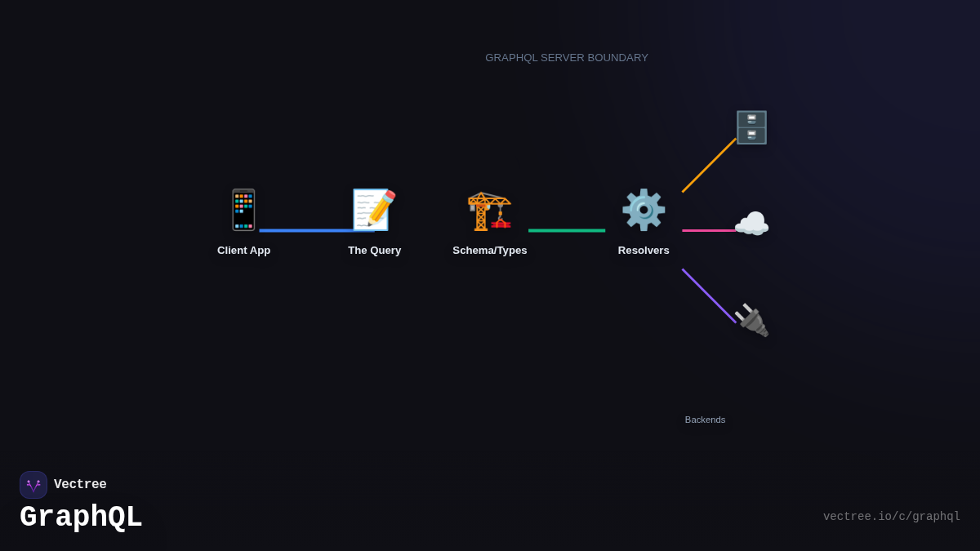Open the vectree.io/c/graphql link
Viewport: 980px width, 551px height.
892,516
